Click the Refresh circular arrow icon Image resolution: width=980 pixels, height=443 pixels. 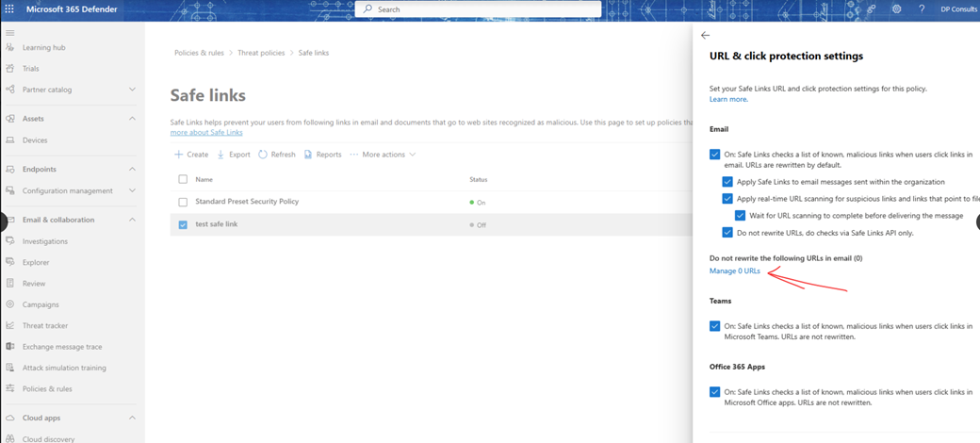[263, 155]
